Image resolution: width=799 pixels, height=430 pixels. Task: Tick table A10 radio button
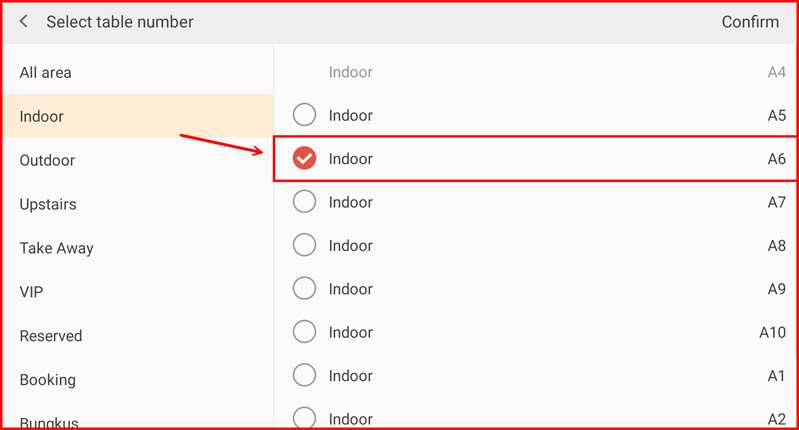pos(304,332)
